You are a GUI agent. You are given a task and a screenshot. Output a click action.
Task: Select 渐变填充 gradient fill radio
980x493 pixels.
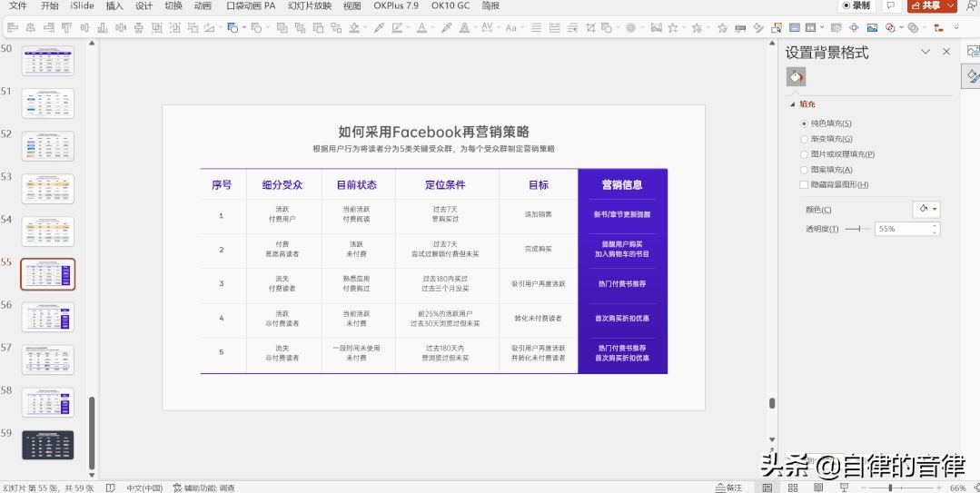click(805, 139)
